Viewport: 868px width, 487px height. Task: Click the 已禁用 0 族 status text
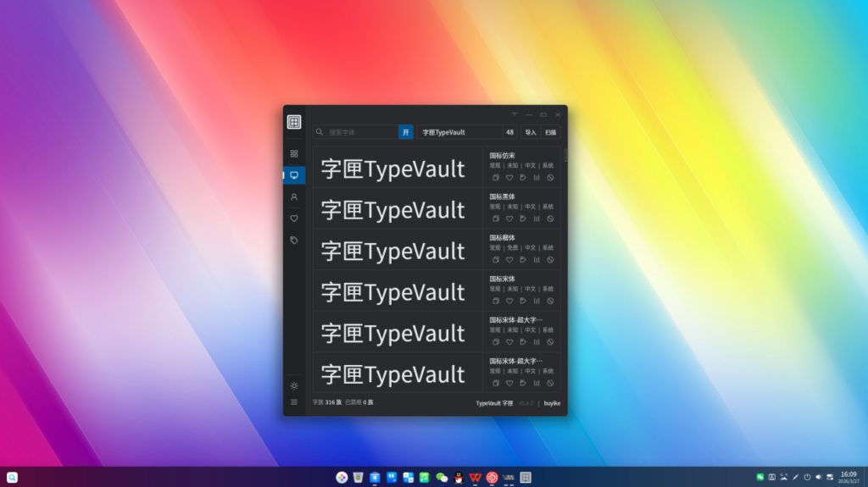(x=359, y=402)
